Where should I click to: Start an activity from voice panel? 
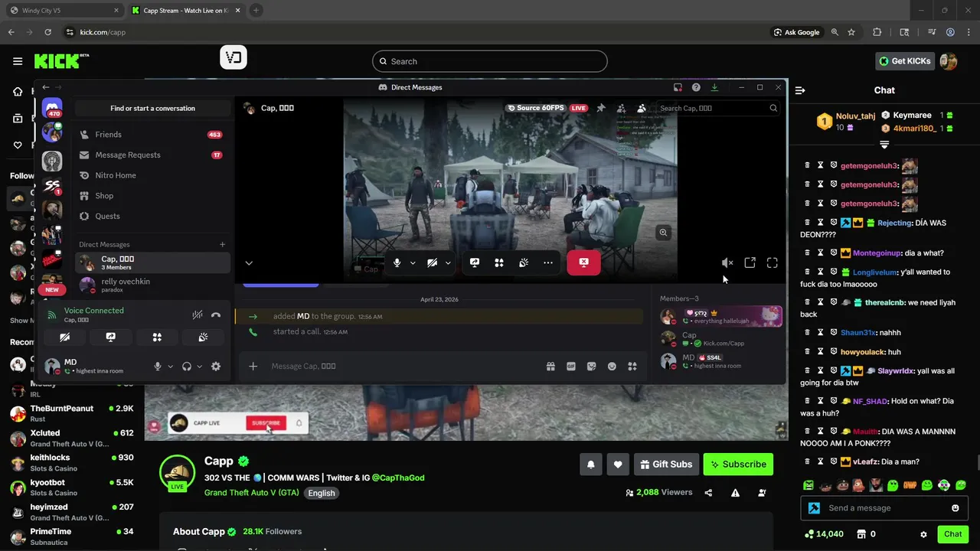[x=157, y=337]
